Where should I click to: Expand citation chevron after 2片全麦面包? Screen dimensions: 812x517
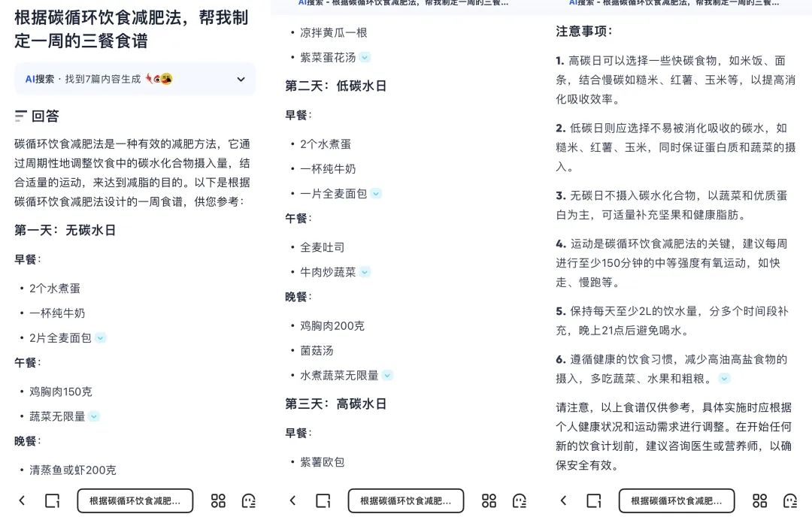[101, 338]
